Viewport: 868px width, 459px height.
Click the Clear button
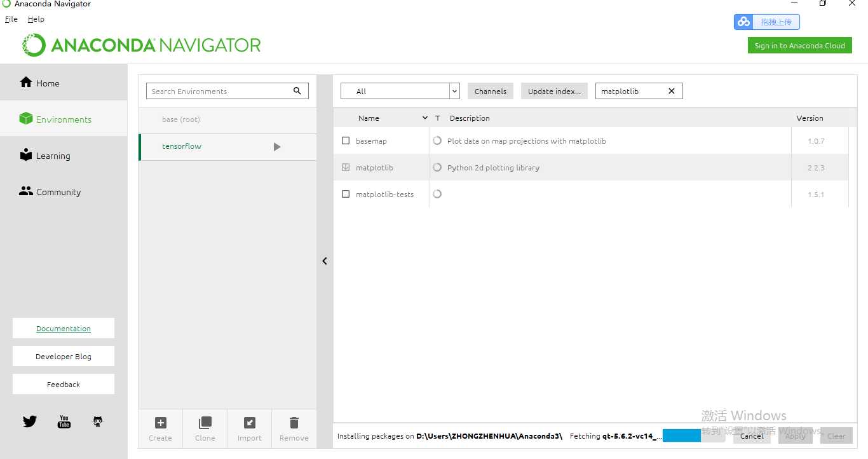836,435
